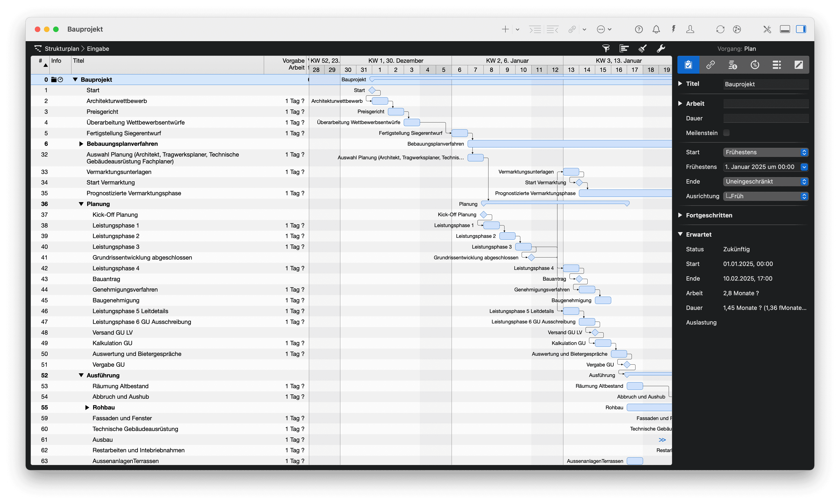Screen dimensions: 840x504
Task: Click the sync arrows icon
Action: (x=720, y=30)
